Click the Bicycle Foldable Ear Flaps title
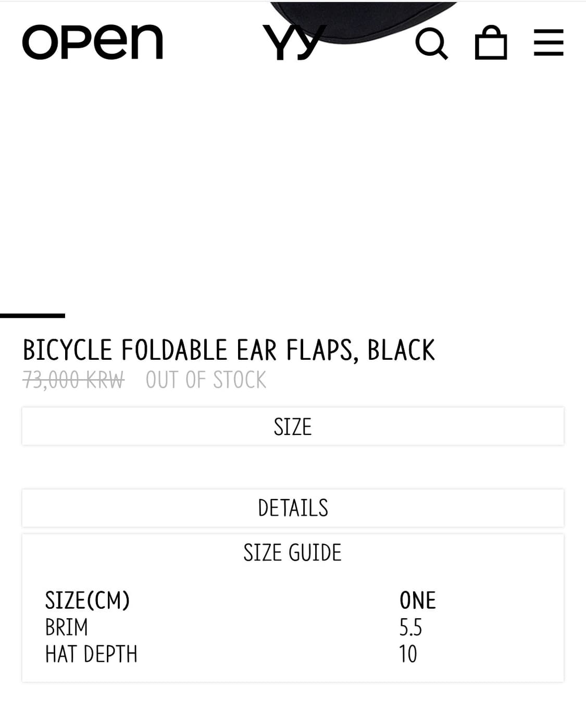 tap(229, 350)
